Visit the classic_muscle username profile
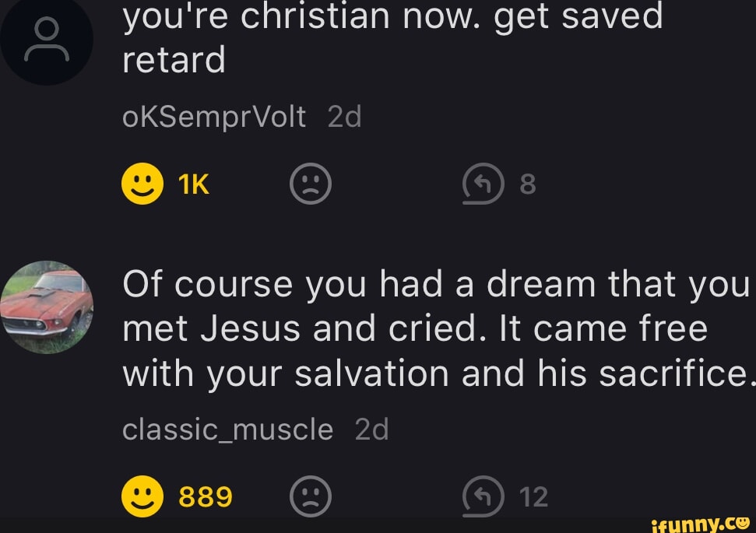This screenshot has height=533, width=756. tap(227, 429)
